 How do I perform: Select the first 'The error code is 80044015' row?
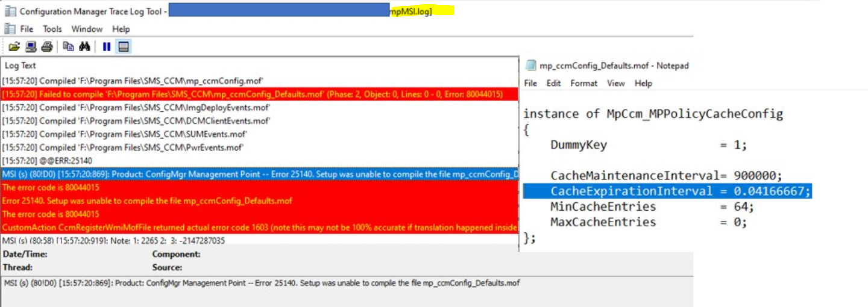pyautogui.click(x=259, y=187)
